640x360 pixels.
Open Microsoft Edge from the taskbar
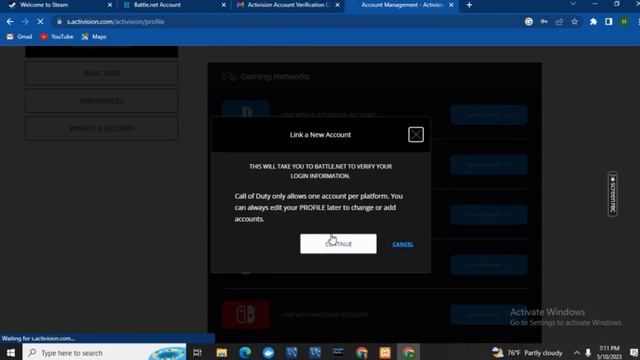click(x=245, y=352)
